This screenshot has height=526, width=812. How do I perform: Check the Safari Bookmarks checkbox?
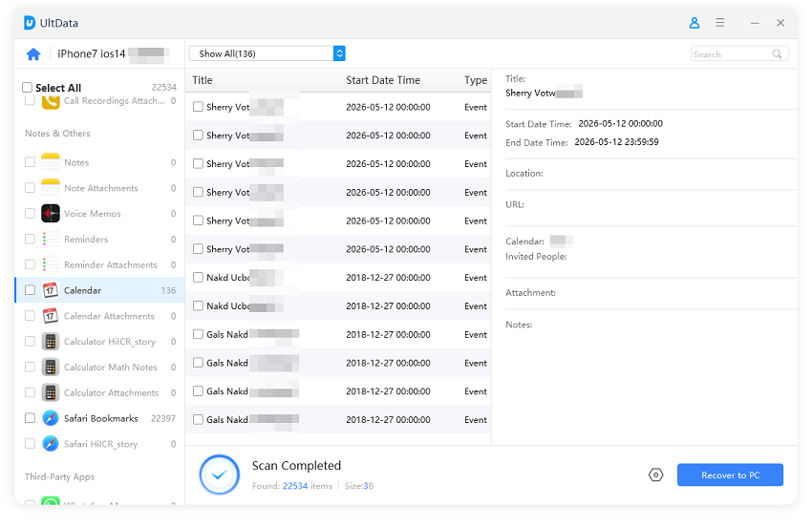tap(30, 418)
